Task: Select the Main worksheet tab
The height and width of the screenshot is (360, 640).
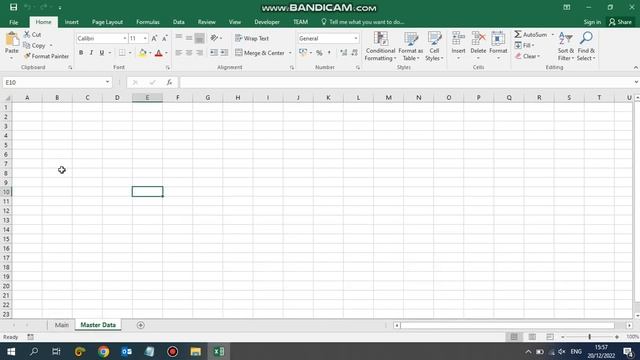Action: click(x=62, y=325)
